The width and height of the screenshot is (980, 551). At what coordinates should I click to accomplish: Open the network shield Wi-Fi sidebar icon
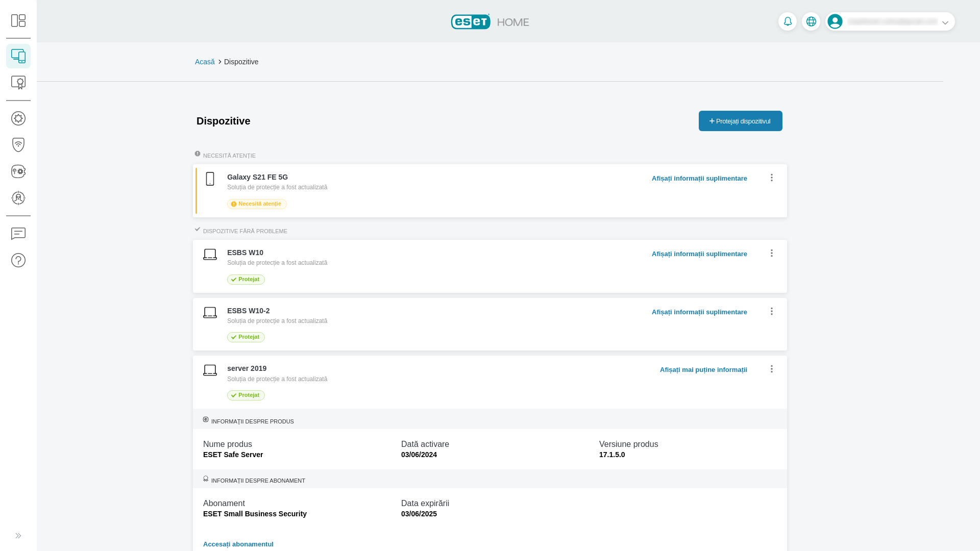pos(18,145)
